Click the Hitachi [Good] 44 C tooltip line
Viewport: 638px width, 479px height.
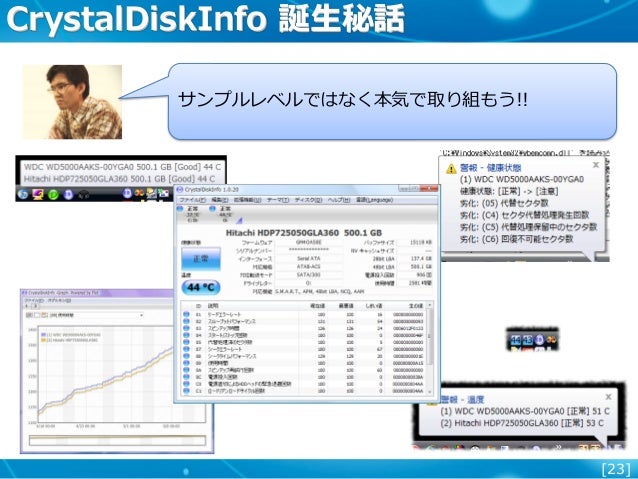coord(119,179)
